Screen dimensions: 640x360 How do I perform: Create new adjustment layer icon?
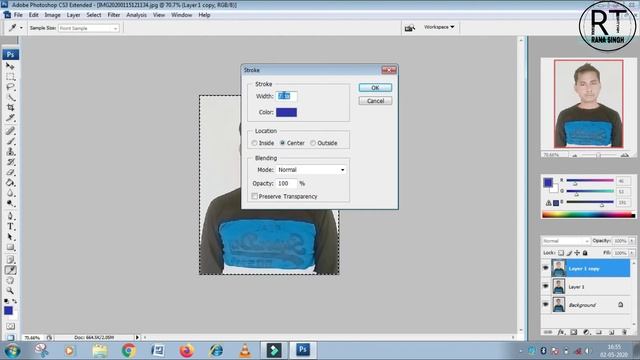(587, 332)
